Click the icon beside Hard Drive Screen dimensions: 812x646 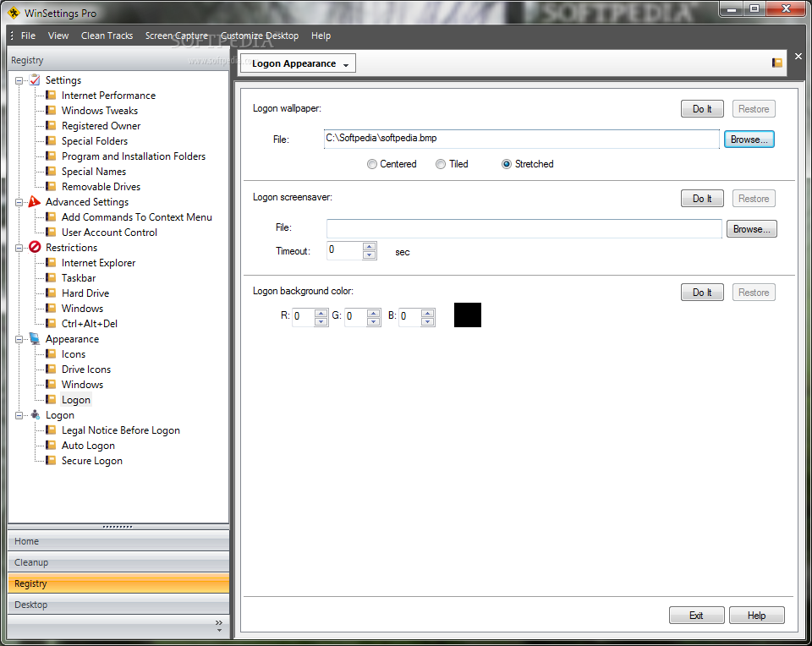point(51,293)
